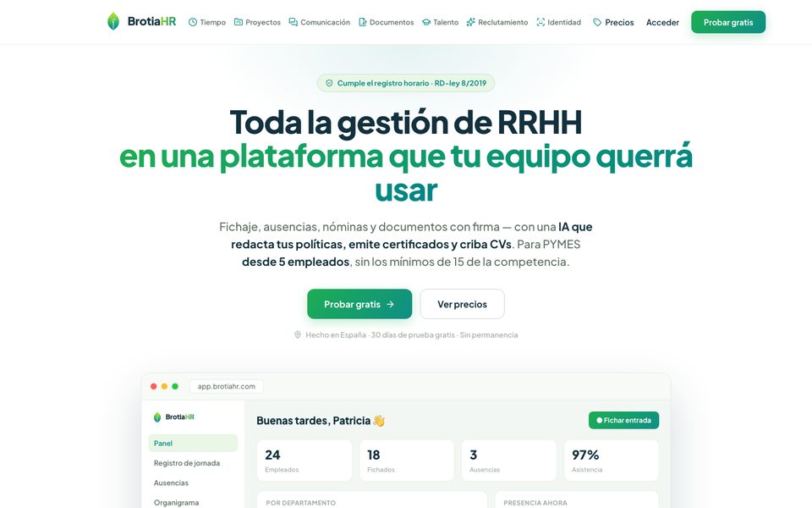Click the BrotiaHR leaf logo icon
The width and height of the screenshot is (812, 508).
pyautogui.click(x=112, y=21)
